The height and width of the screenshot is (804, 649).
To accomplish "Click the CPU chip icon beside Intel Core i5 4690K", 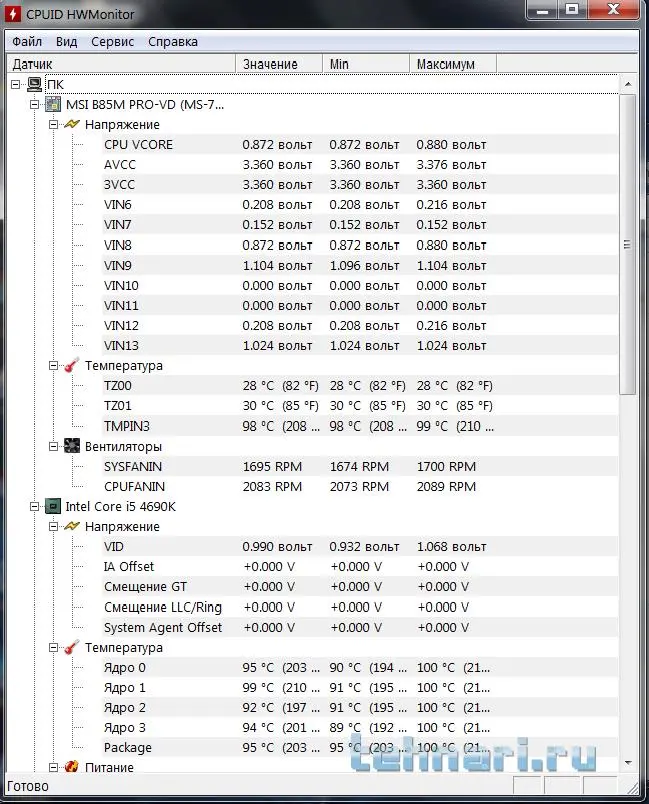I will click(53, 507).
